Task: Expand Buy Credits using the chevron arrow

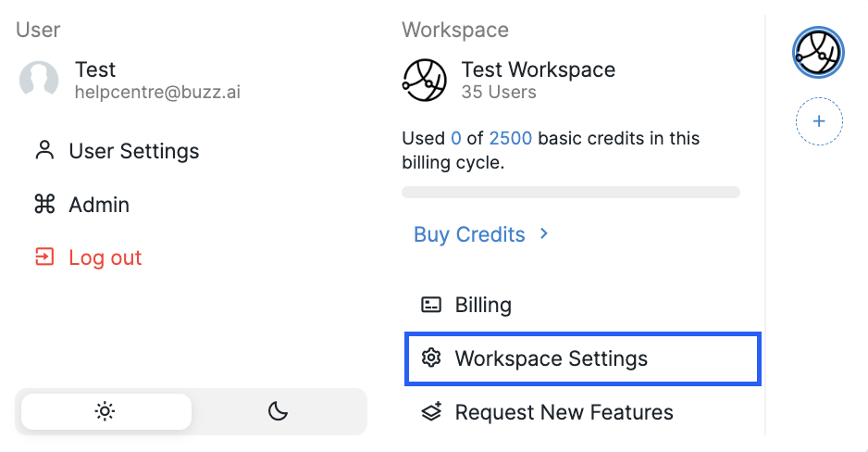Action: [544, 234]
